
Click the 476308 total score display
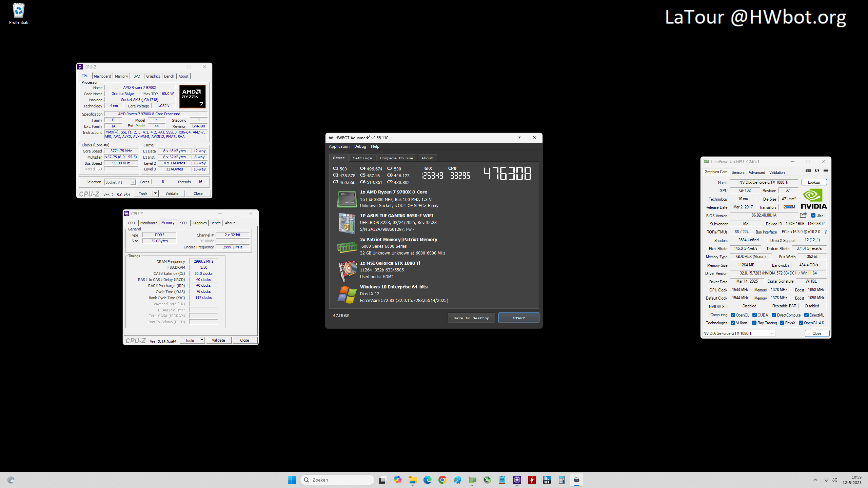pos(507,174)
